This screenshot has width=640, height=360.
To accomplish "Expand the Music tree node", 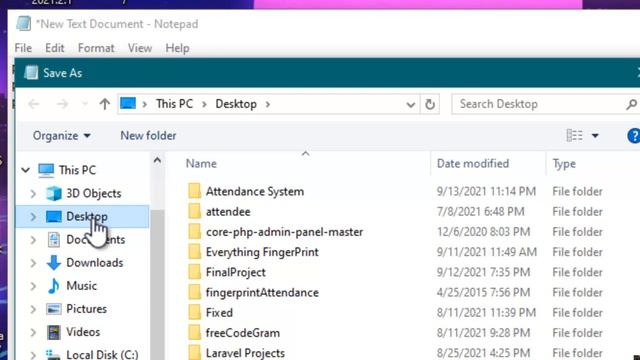I will point(33,287).
